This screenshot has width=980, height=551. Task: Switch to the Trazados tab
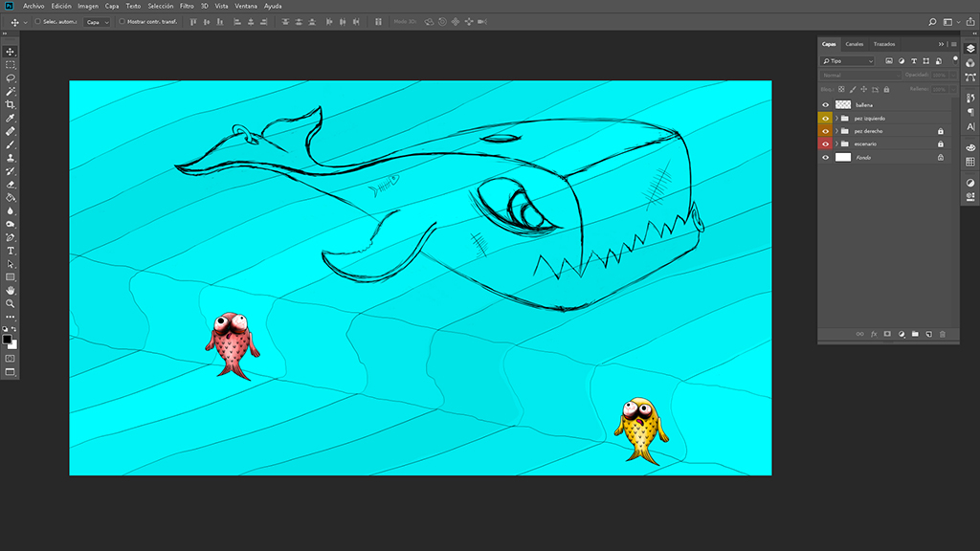(884, 44)
